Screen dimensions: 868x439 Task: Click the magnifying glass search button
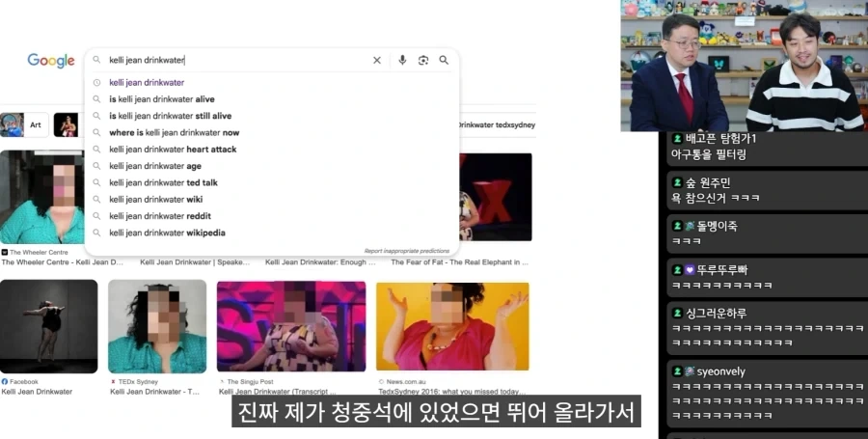(x=444, y=61)
